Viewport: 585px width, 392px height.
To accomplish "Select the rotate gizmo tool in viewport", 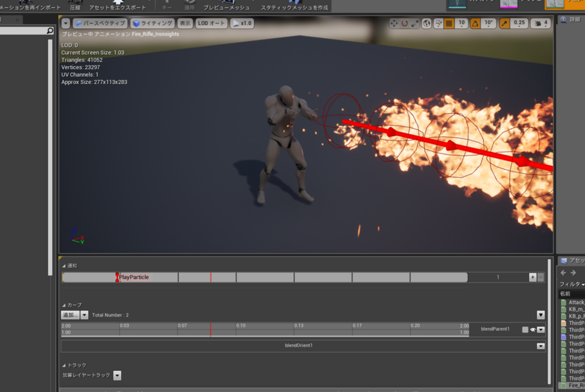I will (405, 23).
